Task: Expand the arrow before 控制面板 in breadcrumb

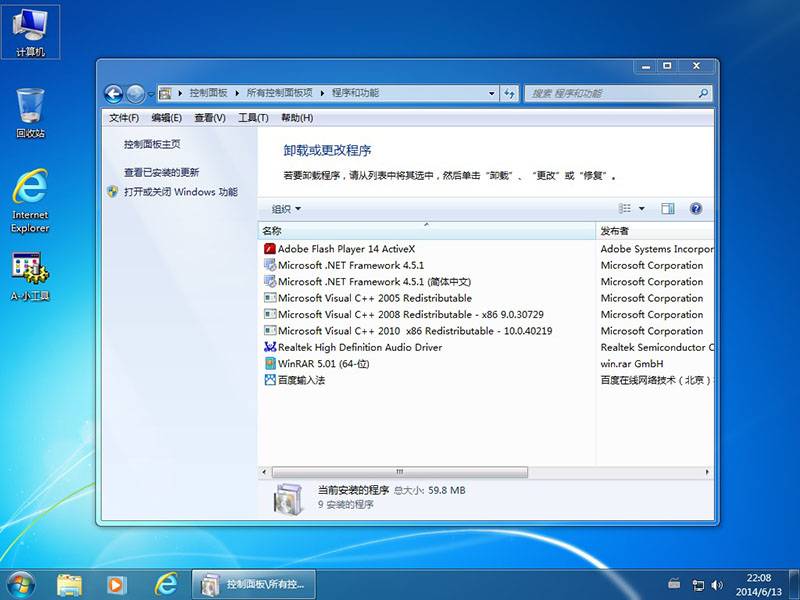Action: coord(180,93)
